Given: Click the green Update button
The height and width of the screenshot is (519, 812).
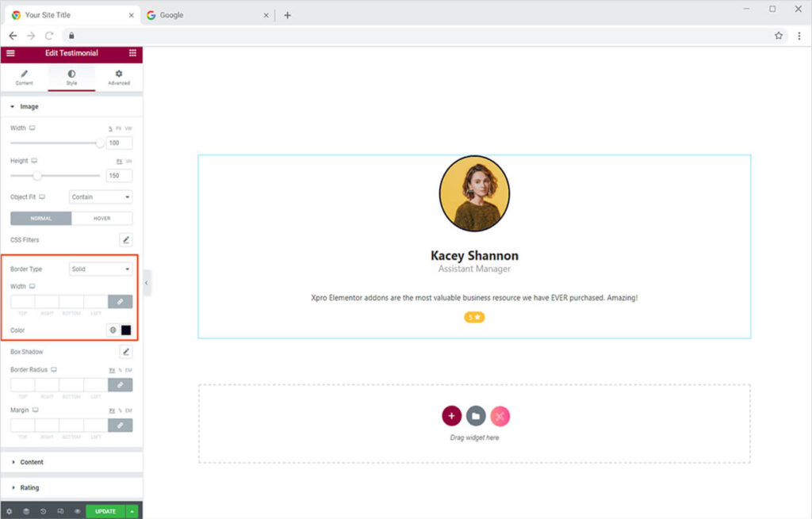Looking at the screenshot, I should (x=105, y=511).
